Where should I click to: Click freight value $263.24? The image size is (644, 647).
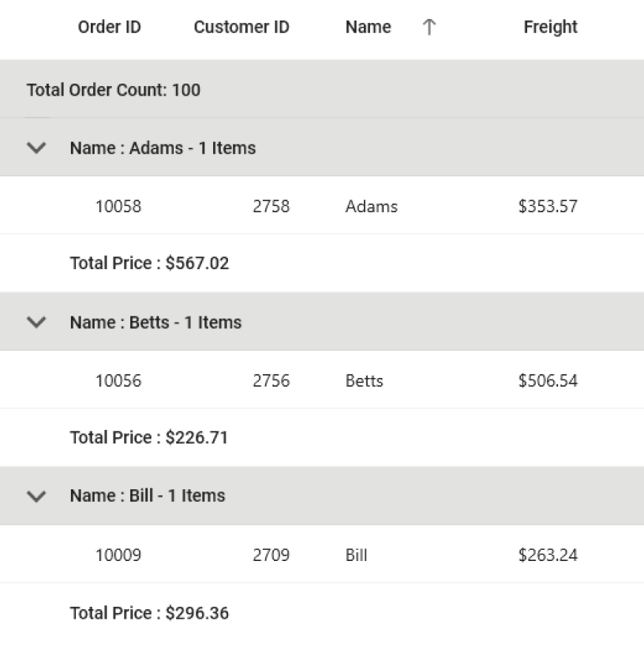pyautogui.click(x=548, y=555)
